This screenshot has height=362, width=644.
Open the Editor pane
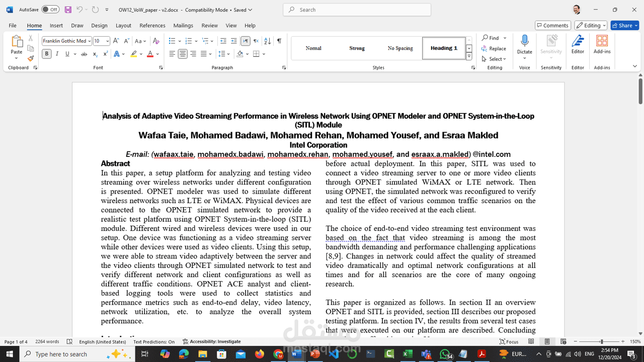tap(578, 45)
